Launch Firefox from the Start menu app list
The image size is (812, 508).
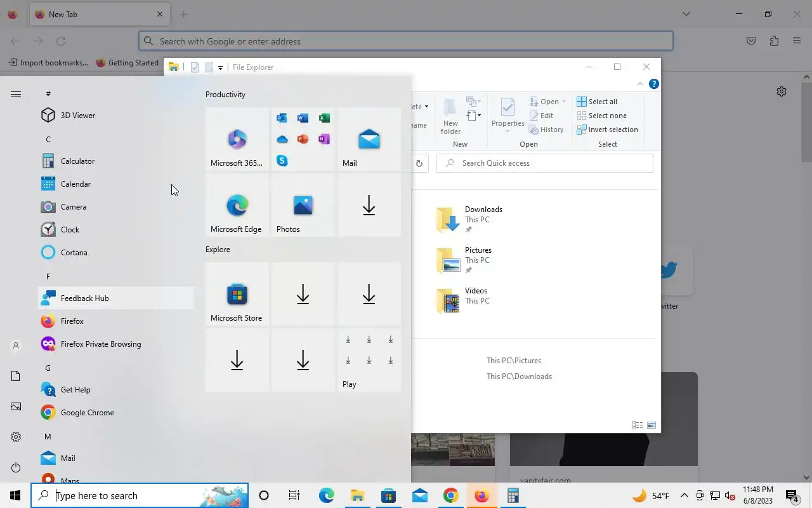tap(116, 321)
